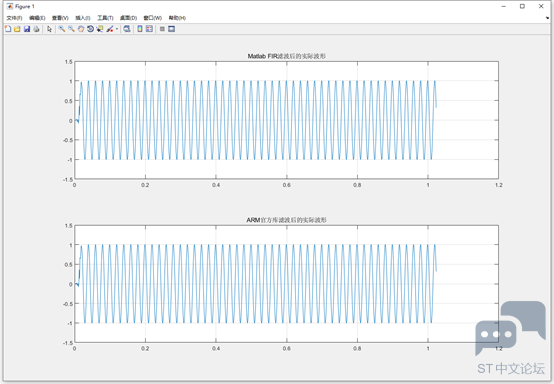This screenshot has height=384, width=554.
Task: Save the figure with the floppy icon
Action: pyautogui.click(x=27, y=29)
